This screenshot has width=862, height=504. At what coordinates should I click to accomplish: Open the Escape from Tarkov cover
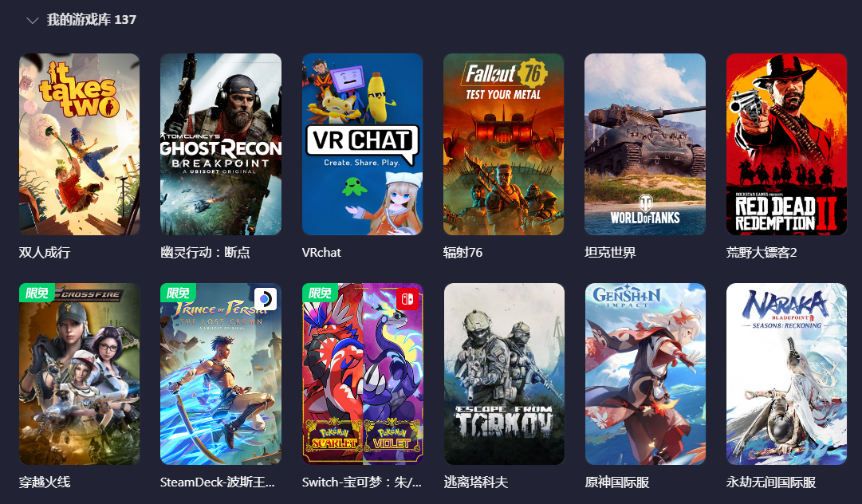click(x=504, y=374)
